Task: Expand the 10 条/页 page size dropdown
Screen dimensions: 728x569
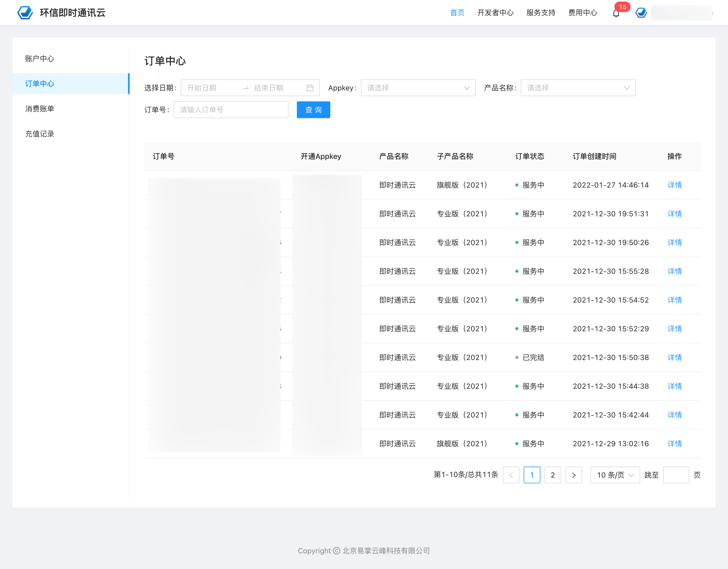Action: (x=615, y=475)
